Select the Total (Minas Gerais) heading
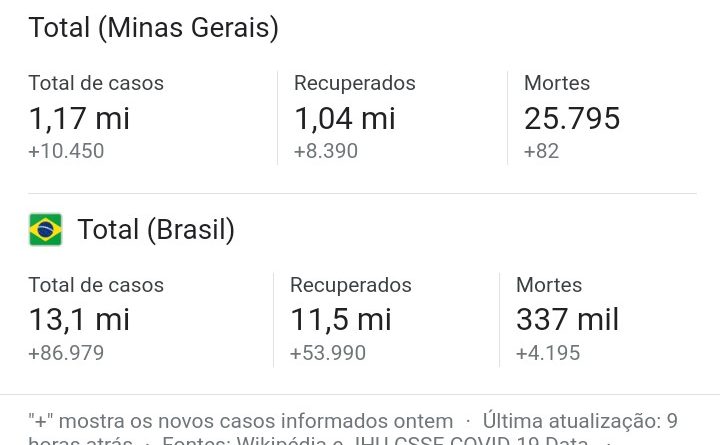The height and width of the screenshot is (445, 720). coord(153,28)
